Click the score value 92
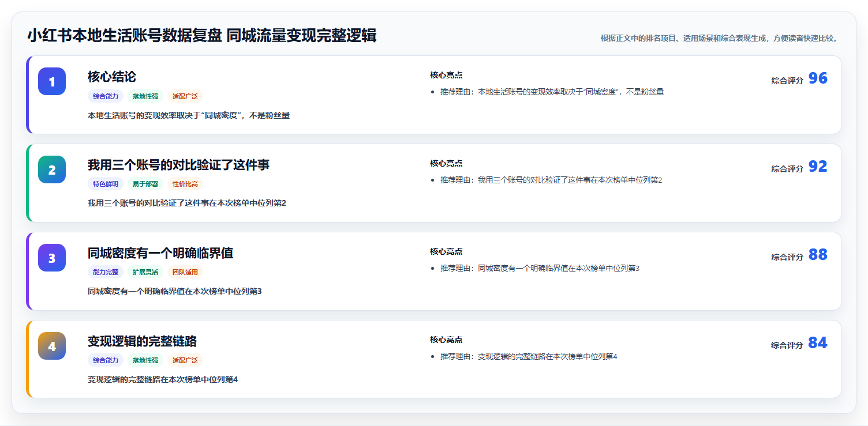This screenshot has width=868, height=426. [x=818, y=167]
